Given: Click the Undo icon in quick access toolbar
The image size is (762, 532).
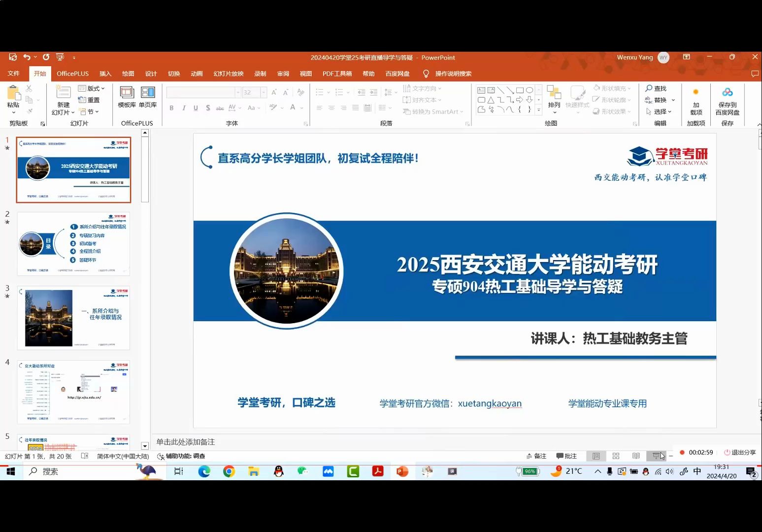Looking at the screenshot, I should (x=27, y=57).
